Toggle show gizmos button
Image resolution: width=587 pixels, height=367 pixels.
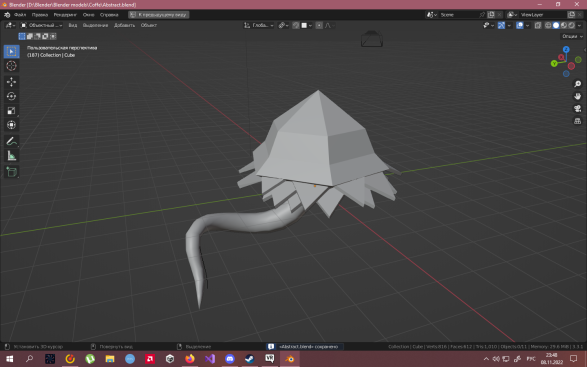[x=501, y=25]
